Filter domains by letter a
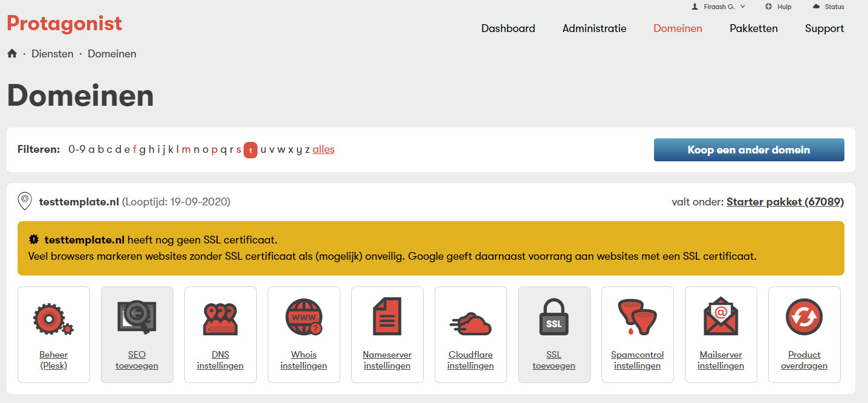This screenshot has height=403, width=868. 91,150
